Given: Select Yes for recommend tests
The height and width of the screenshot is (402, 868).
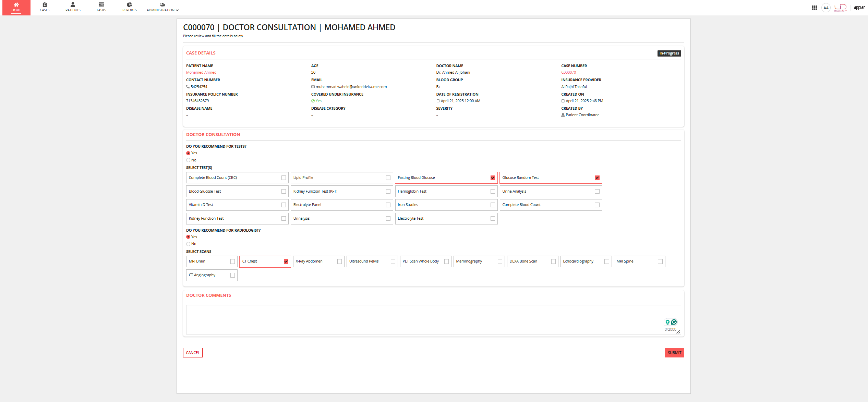Looking at the screenshot, I should click(188, 153).
